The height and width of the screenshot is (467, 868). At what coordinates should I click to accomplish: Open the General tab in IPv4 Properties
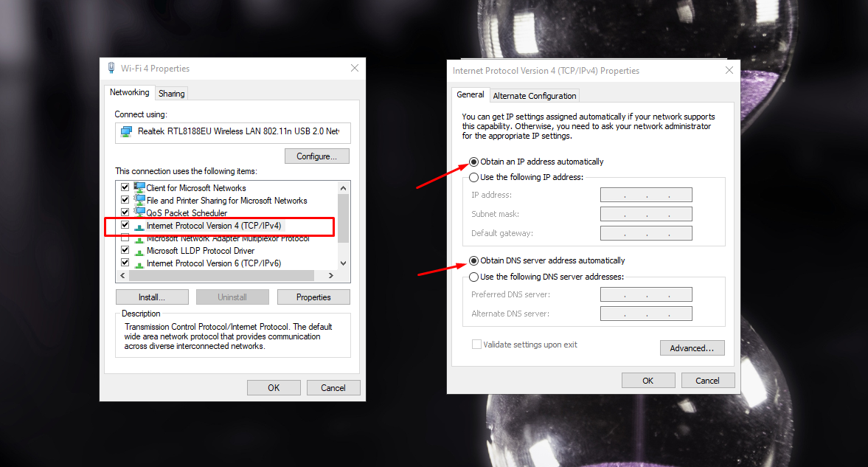471,94
